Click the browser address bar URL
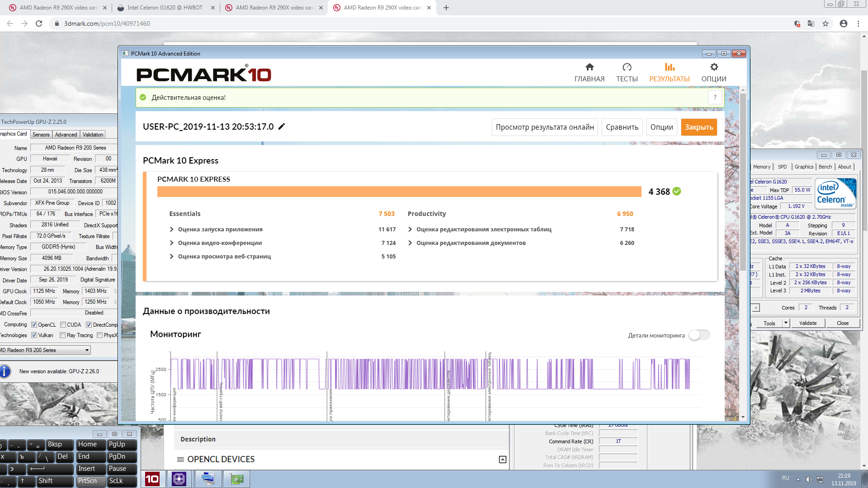The width and height of the screenshot is (868, 488). [107, 23]
